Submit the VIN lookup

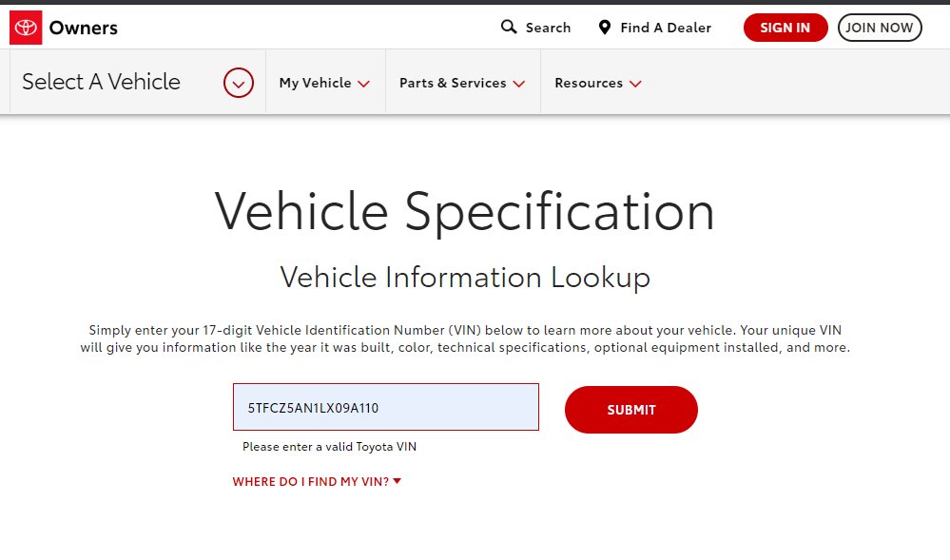(x=631, y=410)
